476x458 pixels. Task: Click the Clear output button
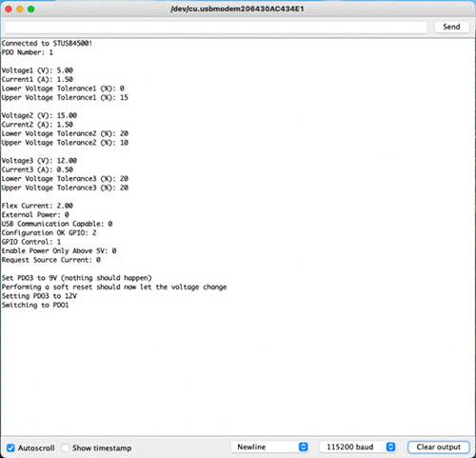point(438,447)
